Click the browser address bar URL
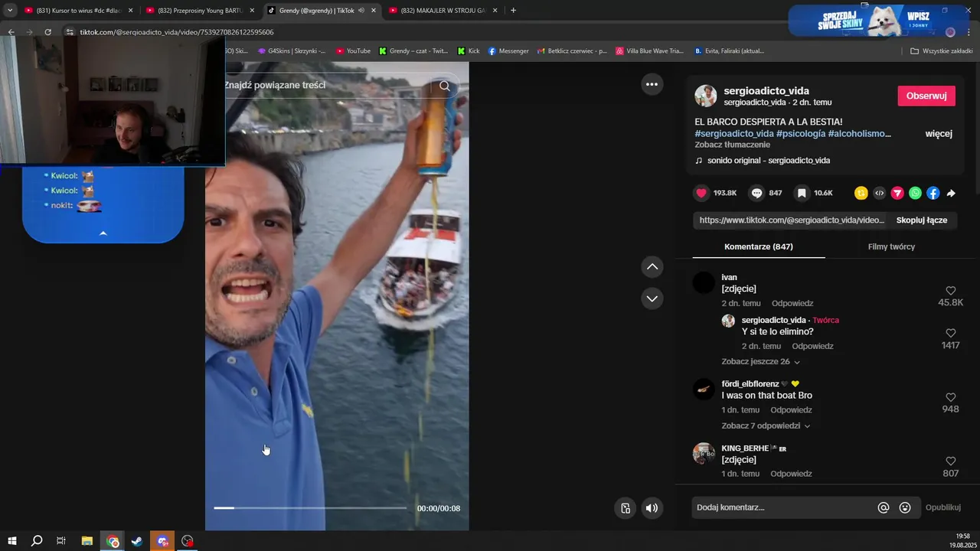Viewport: 980px width, 551px height. point(177,32)
